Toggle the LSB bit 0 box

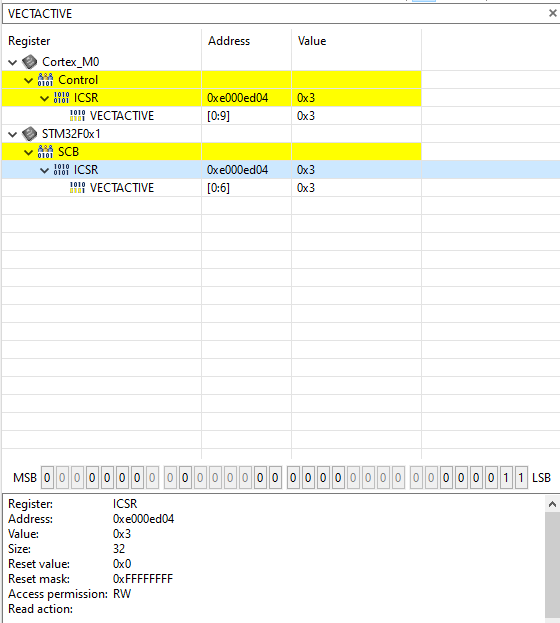point(521,478)
